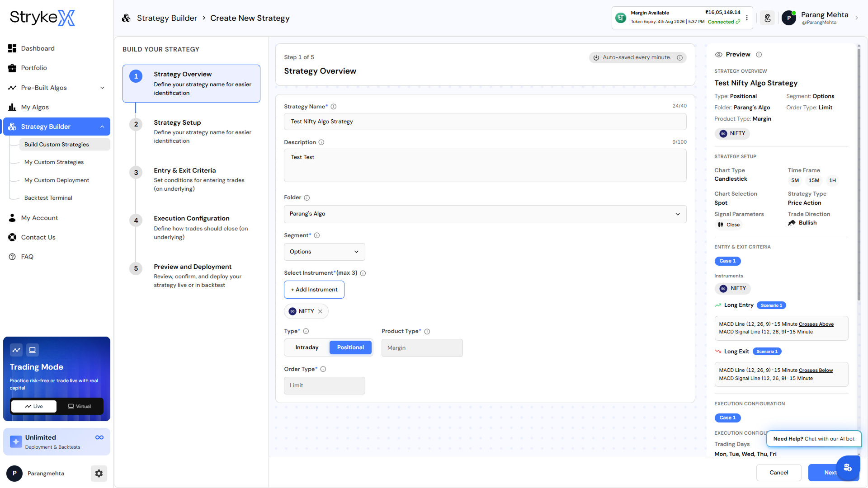Open the Need Help AI bot chat
The image size is (868, 488).
click(814, 439)
